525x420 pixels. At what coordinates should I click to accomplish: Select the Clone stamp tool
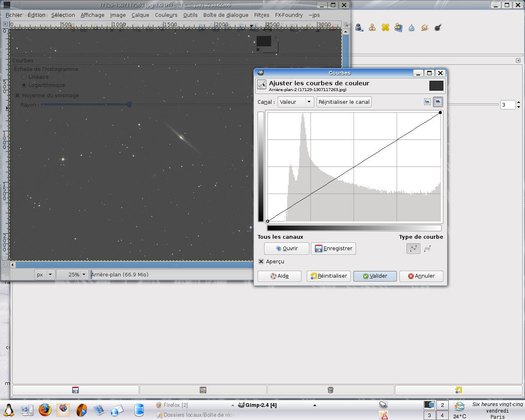372,27
